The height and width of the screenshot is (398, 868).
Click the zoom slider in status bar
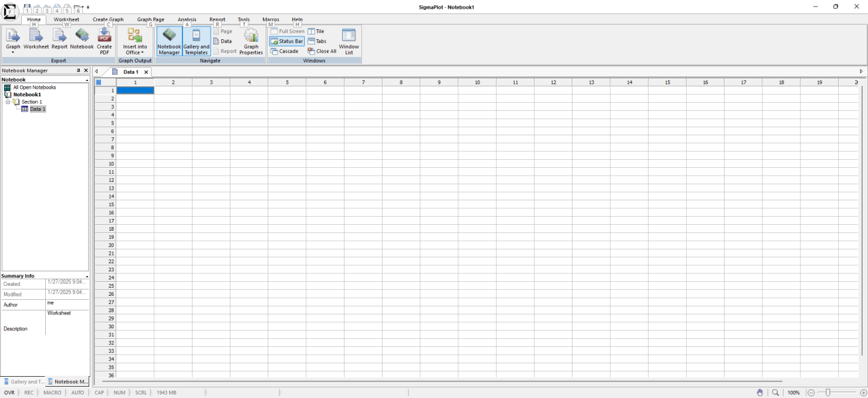pos(828,393)
